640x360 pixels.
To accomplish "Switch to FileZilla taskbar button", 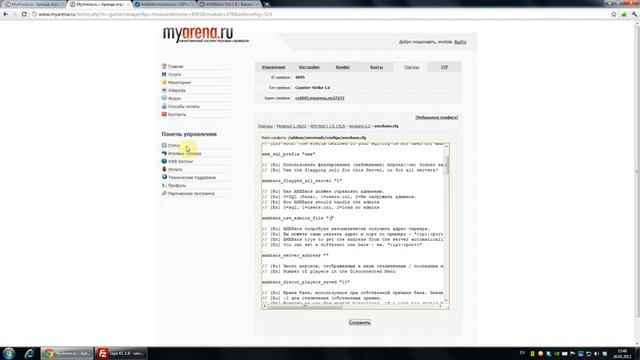I will (x=121, y=353).
